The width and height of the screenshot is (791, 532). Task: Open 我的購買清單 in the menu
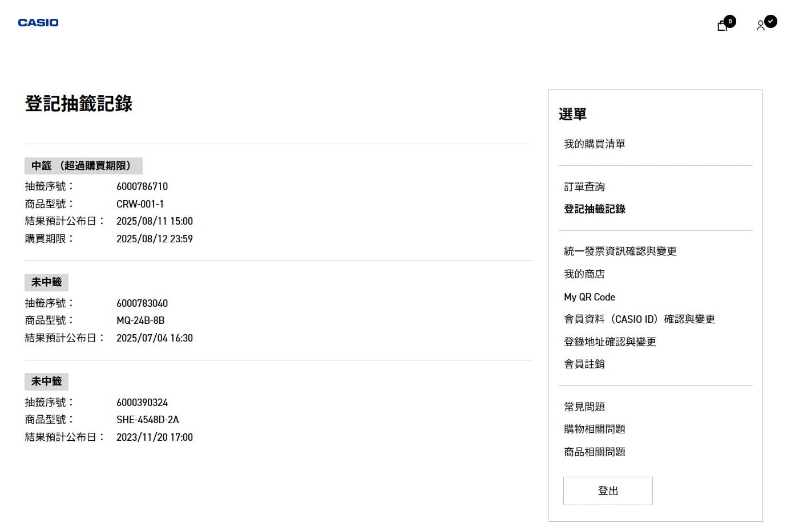coord(594,144)
